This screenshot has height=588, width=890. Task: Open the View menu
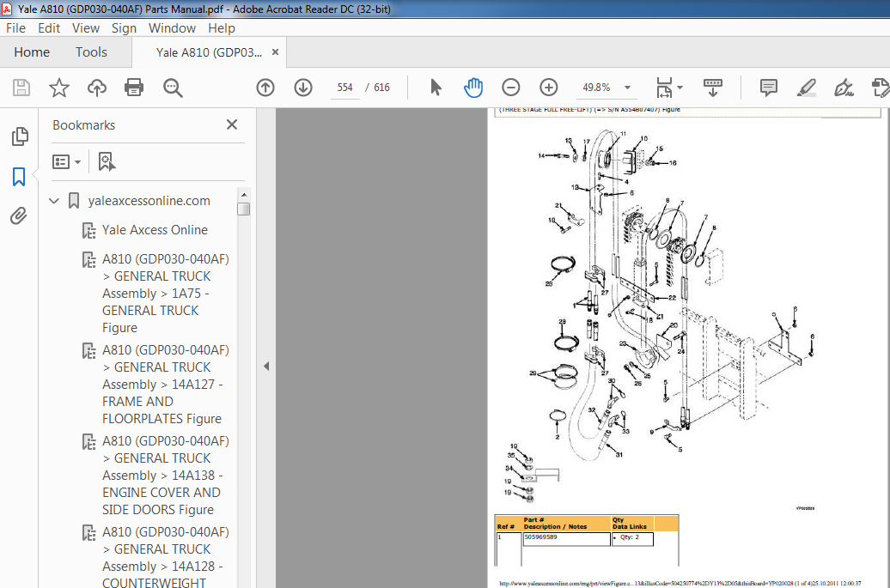[x=86, y=27]
